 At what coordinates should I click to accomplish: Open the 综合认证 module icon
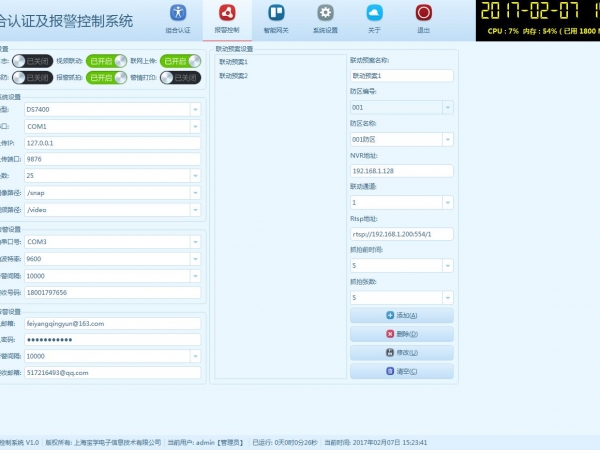pos(177,17)
